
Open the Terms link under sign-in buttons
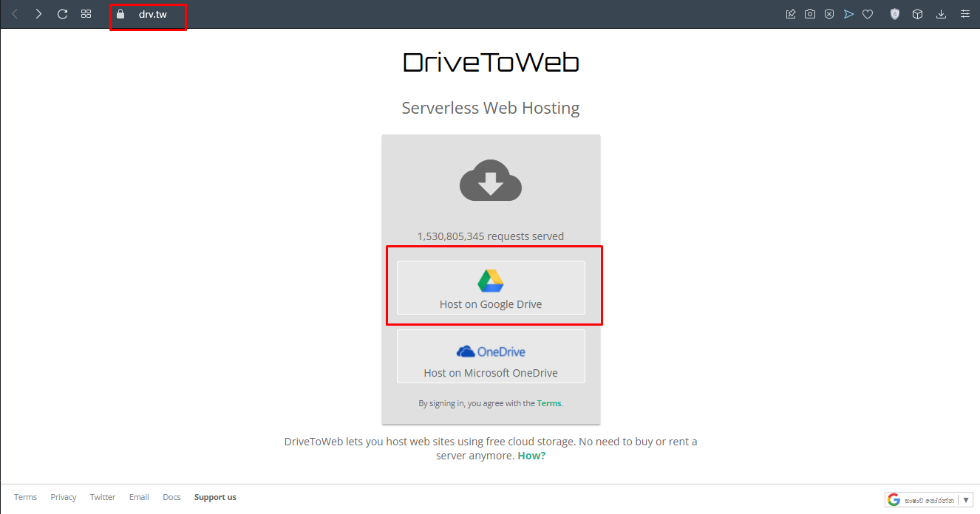(549, 403)
